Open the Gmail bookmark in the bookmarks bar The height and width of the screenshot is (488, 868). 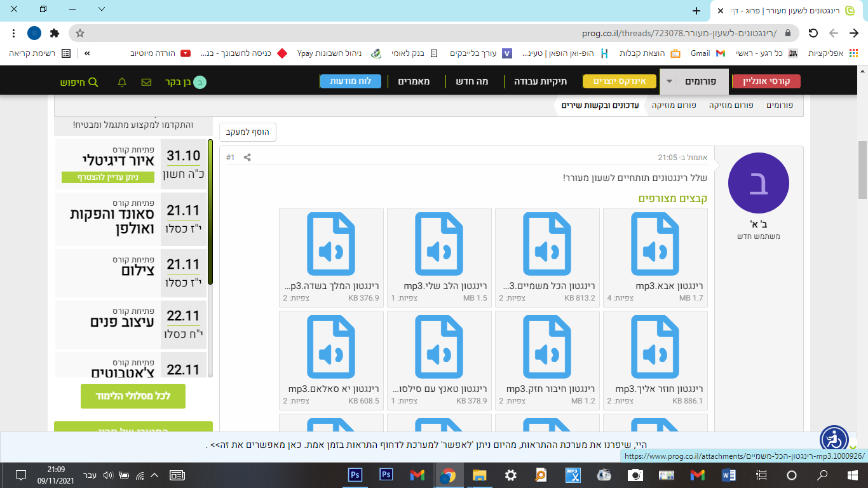coord(708,53)
